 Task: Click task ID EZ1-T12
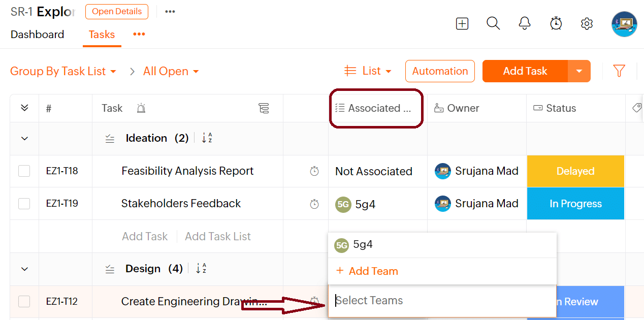62,302
